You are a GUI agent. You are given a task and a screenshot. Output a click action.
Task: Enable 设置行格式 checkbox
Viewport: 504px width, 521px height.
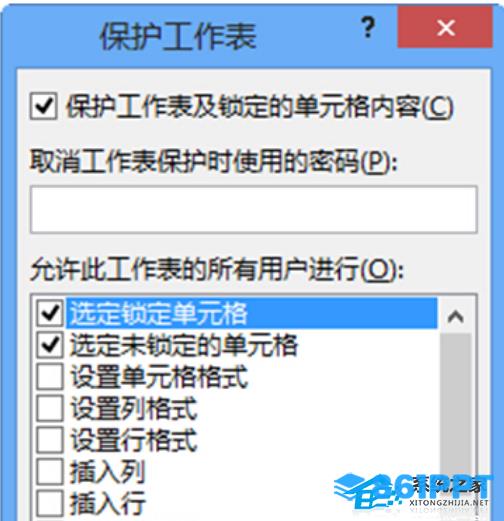(x=50, y=440)
